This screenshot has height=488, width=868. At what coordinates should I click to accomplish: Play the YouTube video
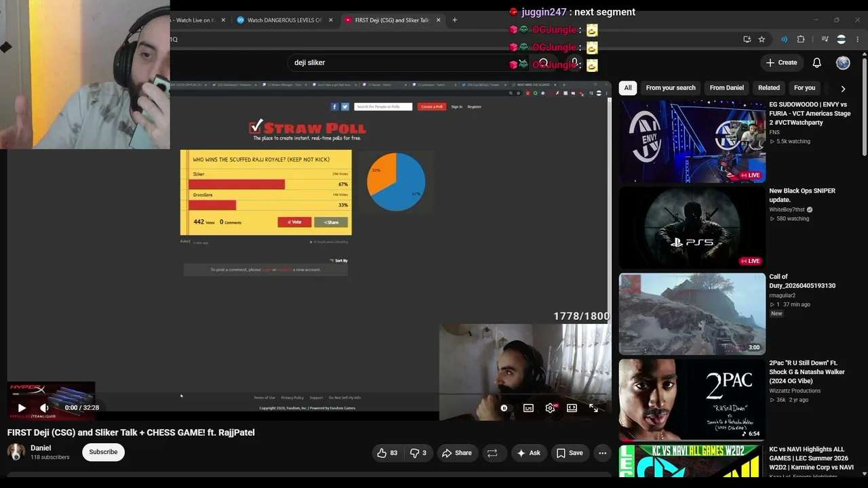[21, 407]
